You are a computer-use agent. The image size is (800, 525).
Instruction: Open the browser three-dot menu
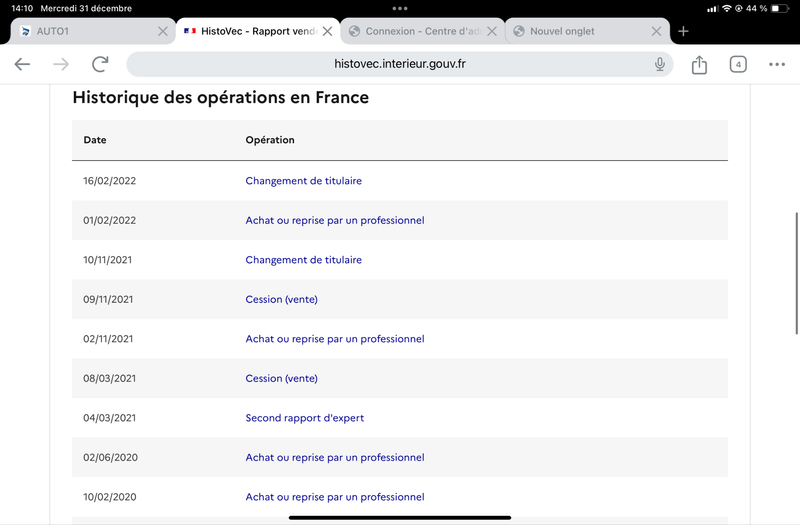[x=777, y=64]
